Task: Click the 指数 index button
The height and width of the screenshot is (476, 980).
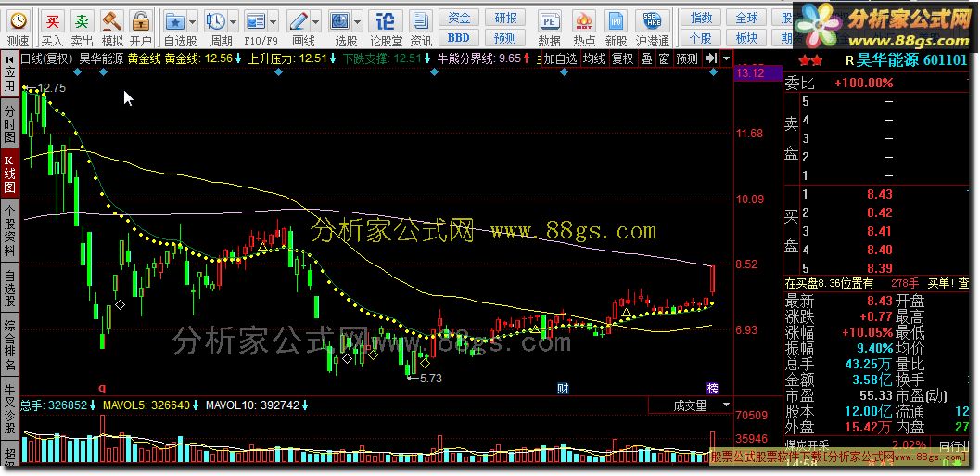Action: coord(701,18)
